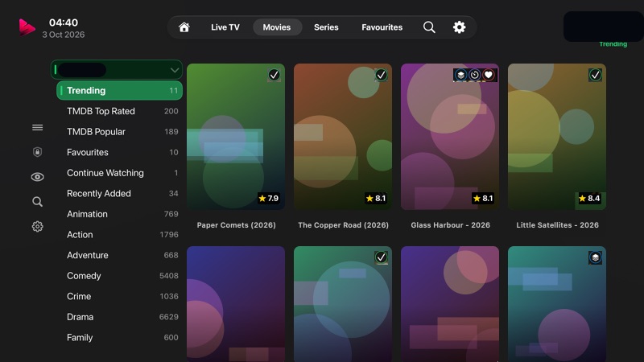The height and width of the screenshot is (362, 644).
Task: Open the Paper Comets movie poster
Action: pyautogui.click(x=236, y=137)
